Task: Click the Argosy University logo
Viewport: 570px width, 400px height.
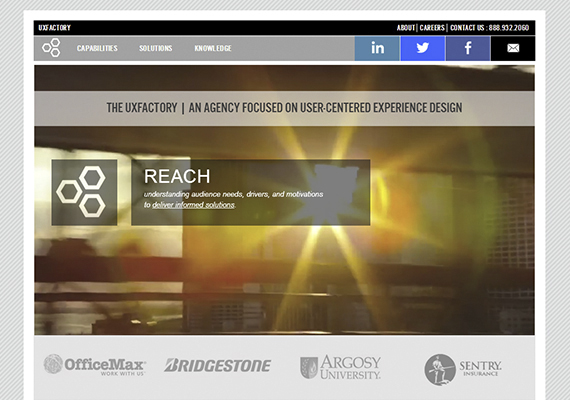Action: (340, 367)
